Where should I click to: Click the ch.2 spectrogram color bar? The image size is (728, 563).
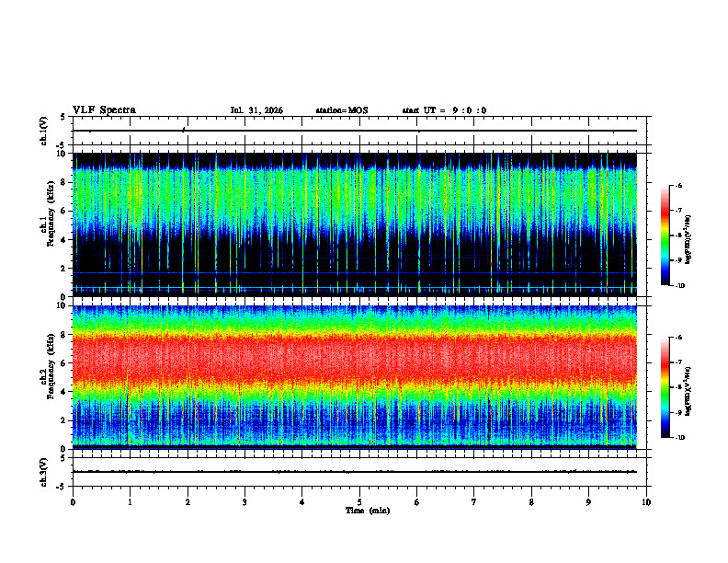coord(665,387)
